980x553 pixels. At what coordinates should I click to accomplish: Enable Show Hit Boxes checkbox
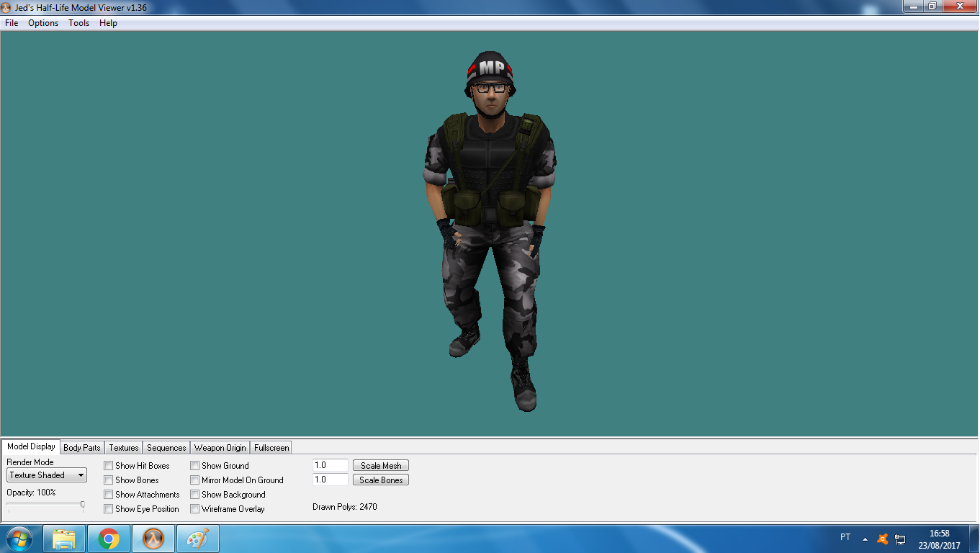click(109, 466)
